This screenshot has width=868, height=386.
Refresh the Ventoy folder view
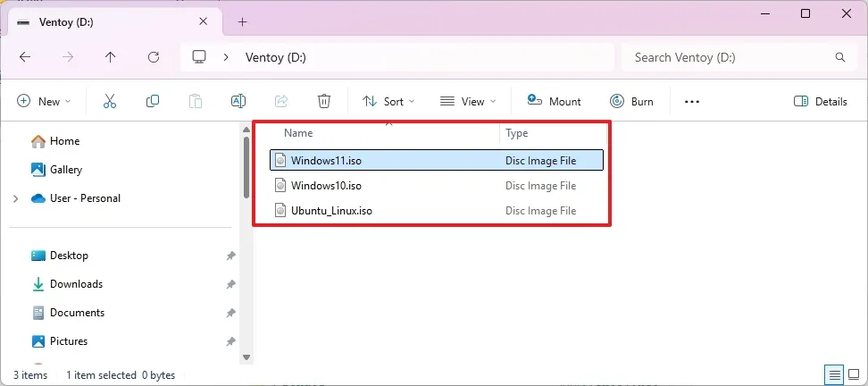tap(154, 57)
